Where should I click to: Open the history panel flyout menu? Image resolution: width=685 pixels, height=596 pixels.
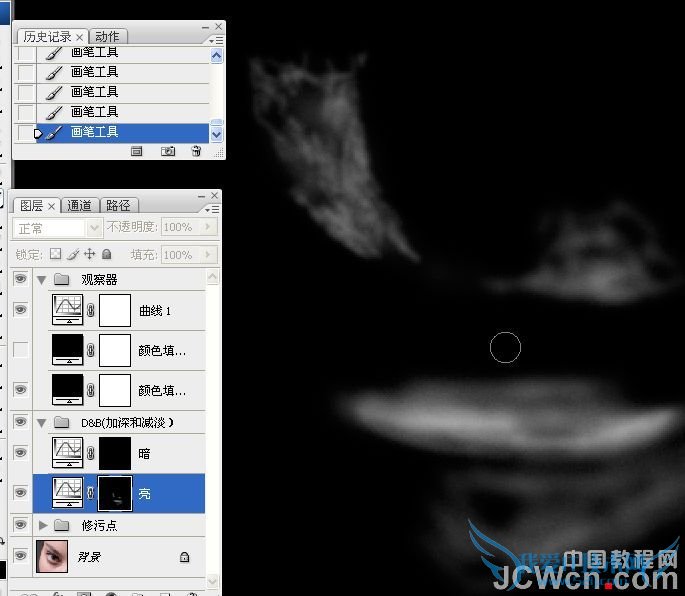pos(215,39)
